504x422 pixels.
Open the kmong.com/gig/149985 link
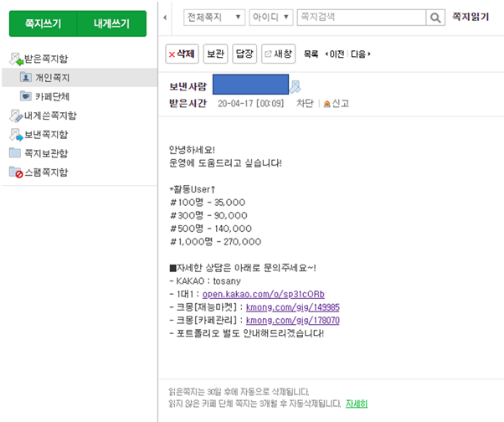click(x=292, y=307)
